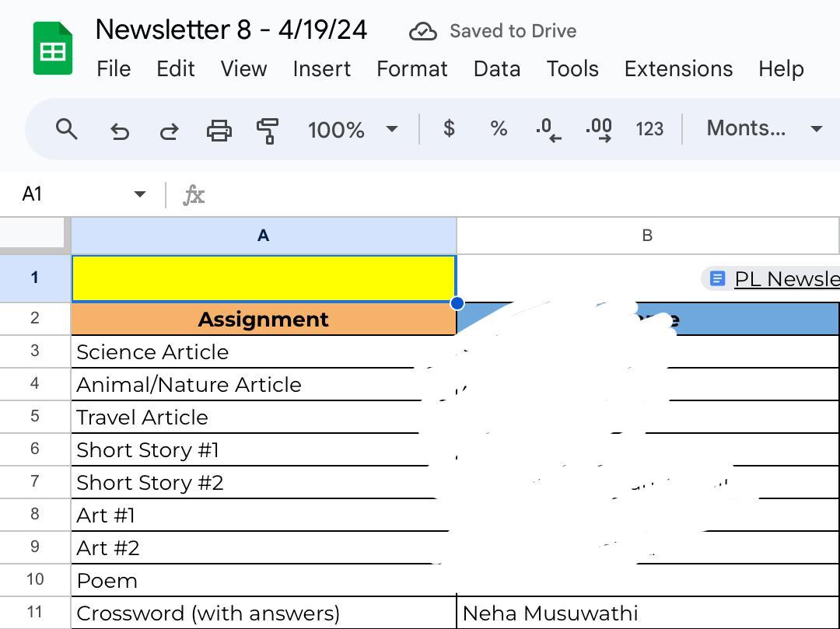This screenshot has height=629, width=840.
Task: Open the Edit menu
Action: [175, 69]
